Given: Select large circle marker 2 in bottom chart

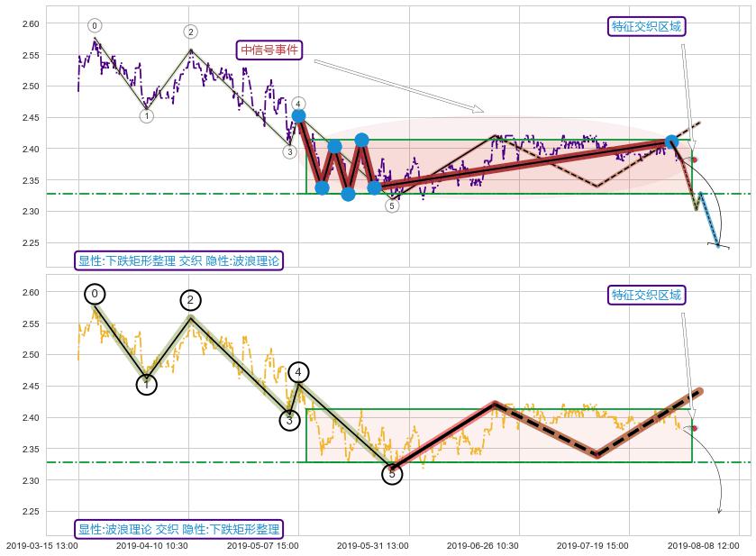Looking at the screenshot, I should click(x=190, y=300).
